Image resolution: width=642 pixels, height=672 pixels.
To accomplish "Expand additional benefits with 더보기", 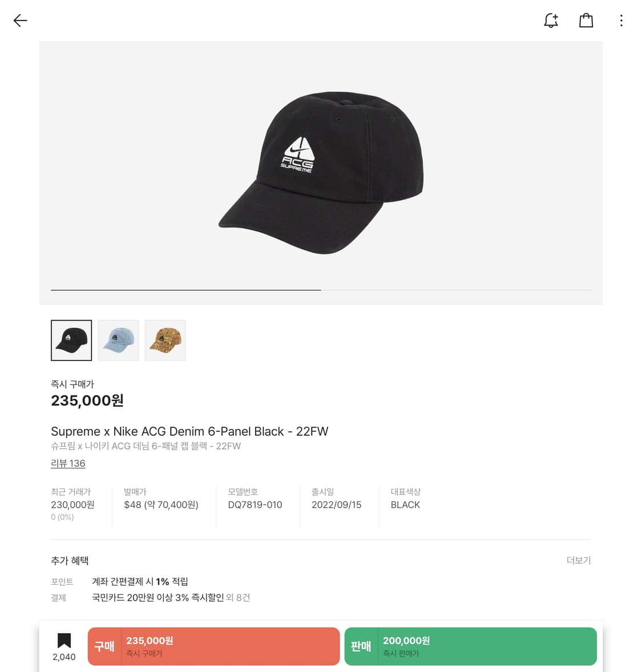I will point(578,560).
